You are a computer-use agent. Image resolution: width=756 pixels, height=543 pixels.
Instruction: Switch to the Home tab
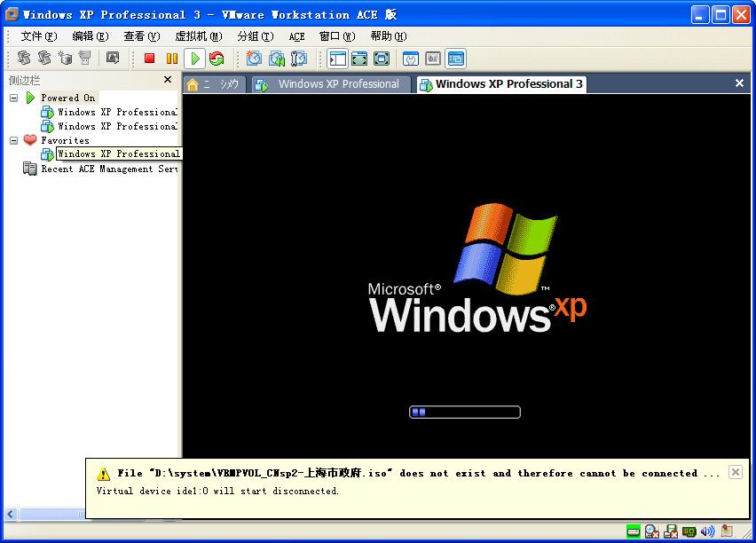pos(213,84)
